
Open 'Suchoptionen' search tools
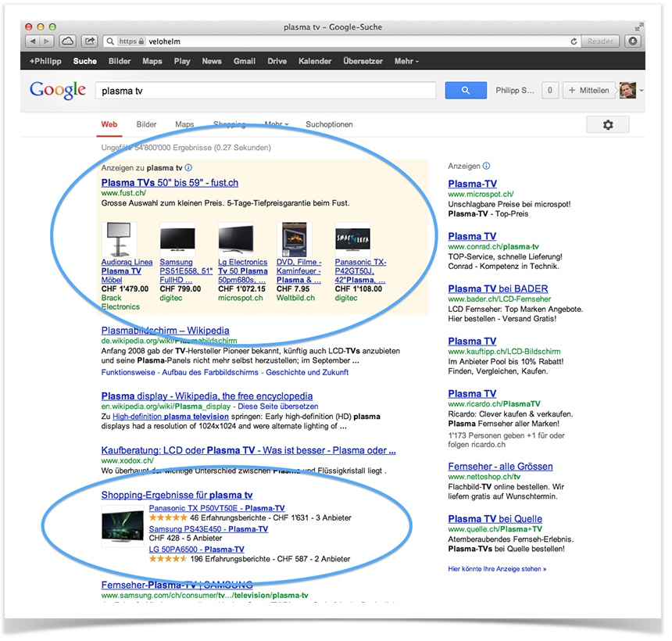[329, 124]
